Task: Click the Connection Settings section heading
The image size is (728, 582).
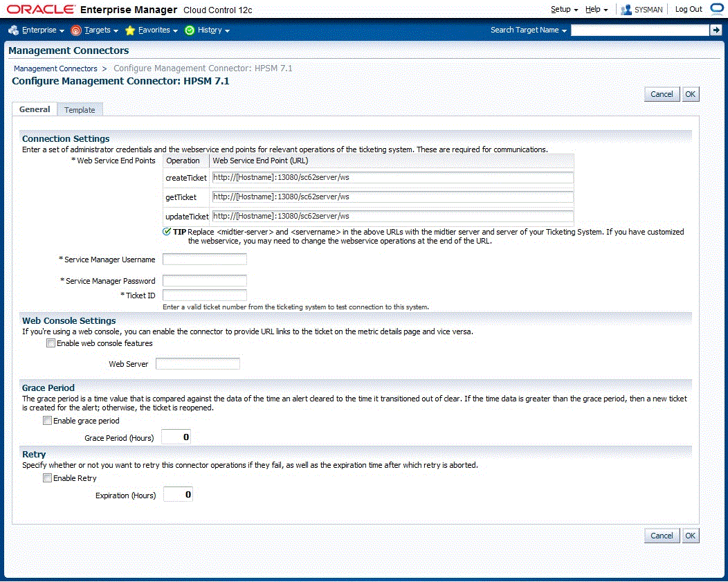Action: click(66, 139)
